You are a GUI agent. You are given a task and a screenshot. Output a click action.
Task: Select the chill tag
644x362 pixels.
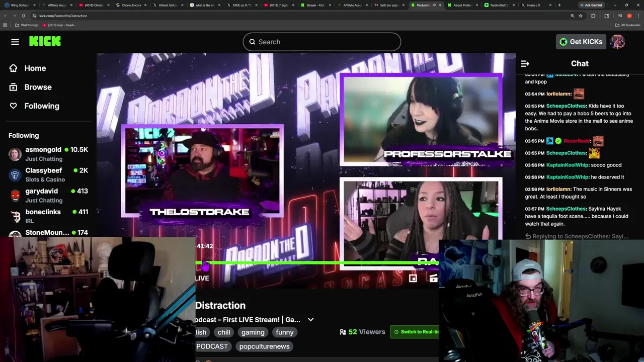pos(224,332)
